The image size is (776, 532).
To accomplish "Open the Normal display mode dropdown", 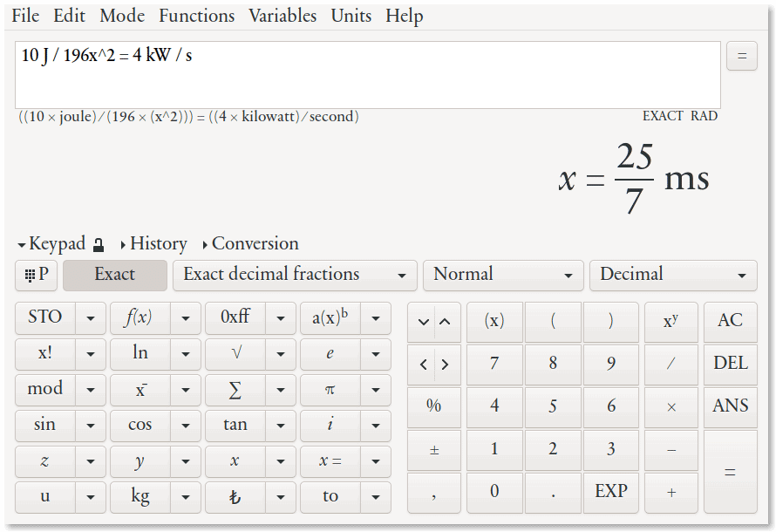I will point(503,275).
